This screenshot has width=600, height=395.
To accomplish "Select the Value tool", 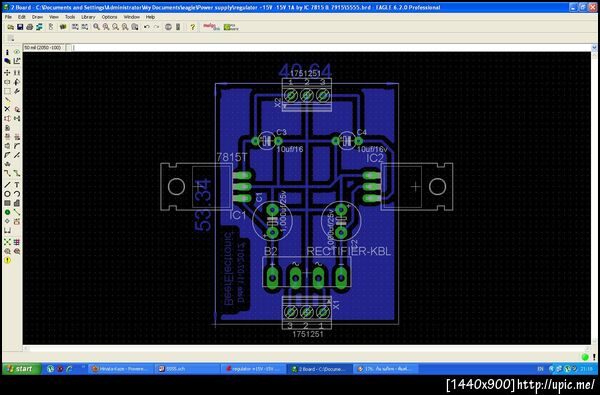I will click(17, 137).
